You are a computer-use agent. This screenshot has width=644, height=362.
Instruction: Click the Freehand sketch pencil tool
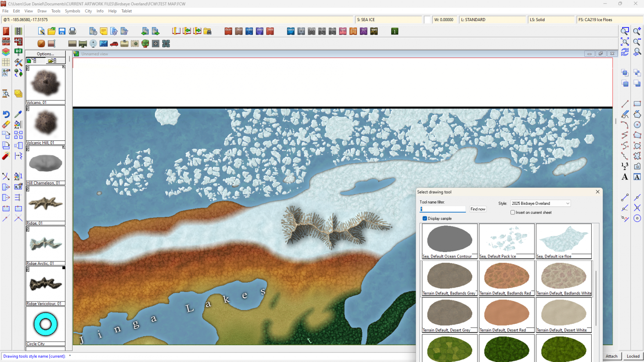pos(625,114)
